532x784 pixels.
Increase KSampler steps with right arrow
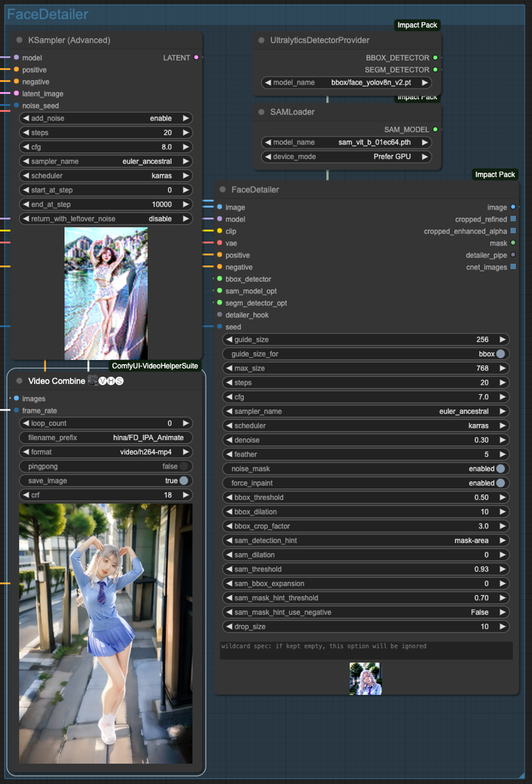186,132
